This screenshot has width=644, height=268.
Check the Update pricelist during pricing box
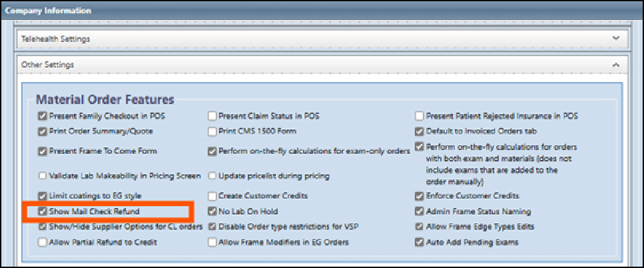(x=212, y=176)
